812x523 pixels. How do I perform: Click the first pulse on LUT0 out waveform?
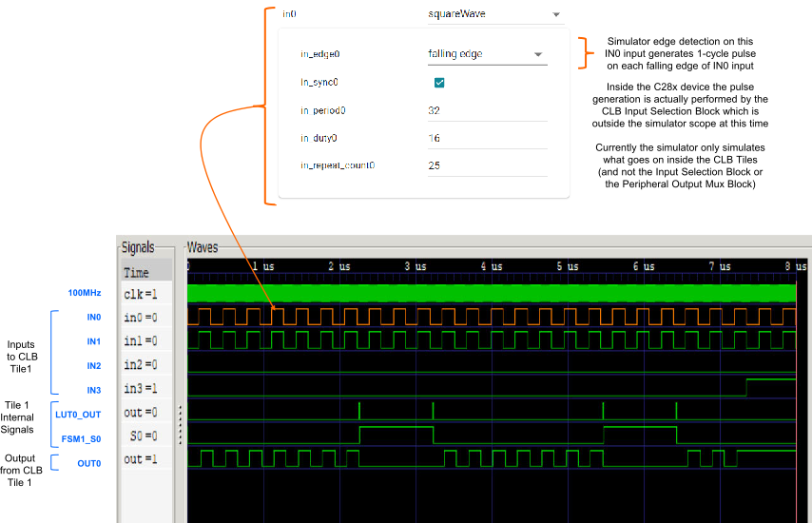[x=359, y=411]
